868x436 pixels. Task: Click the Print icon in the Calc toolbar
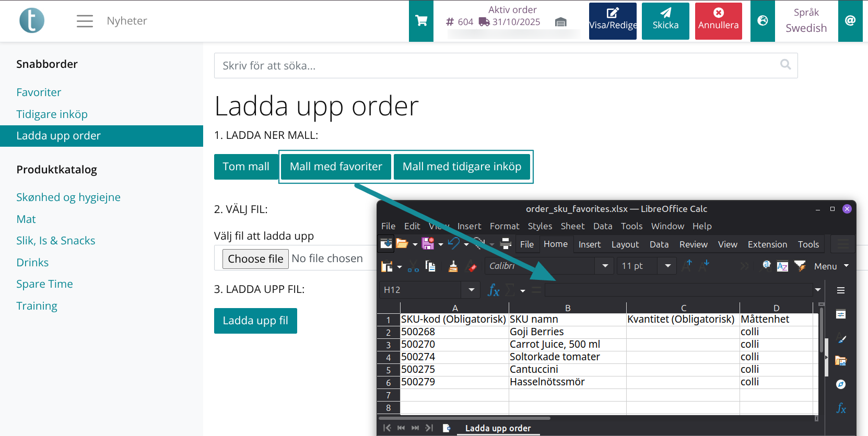506,243
